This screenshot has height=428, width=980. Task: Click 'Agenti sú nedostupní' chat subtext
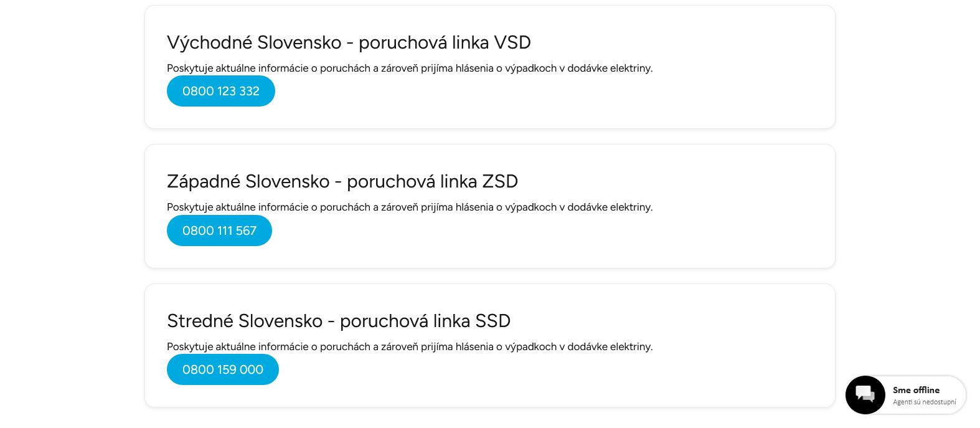pyautogui.click(x=924, y=402)
